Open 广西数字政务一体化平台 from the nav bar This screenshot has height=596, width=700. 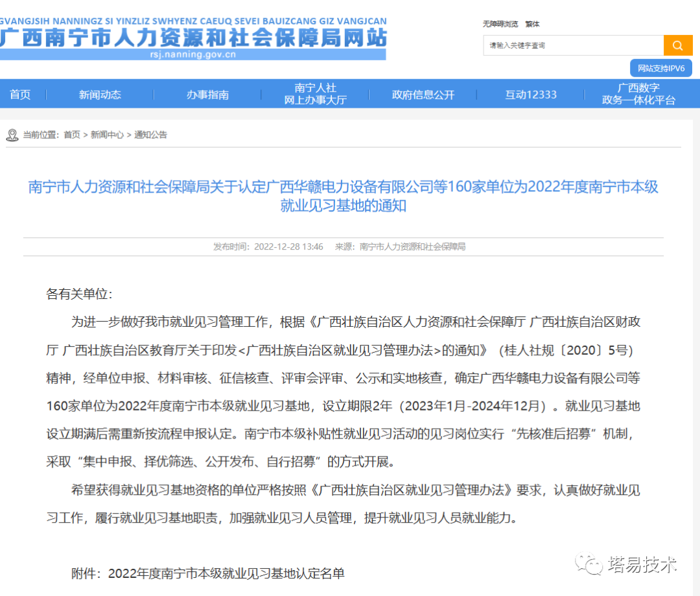tap(638, 94)
